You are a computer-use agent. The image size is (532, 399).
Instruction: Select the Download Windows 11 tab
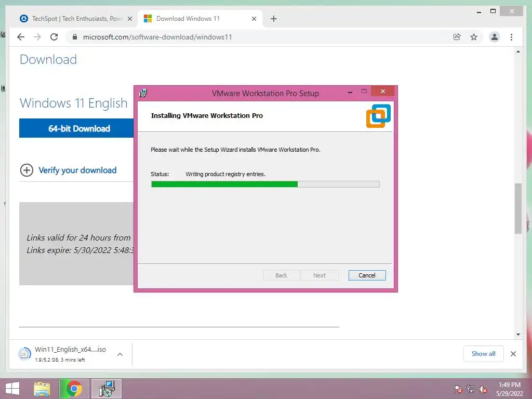click(200, 19)
